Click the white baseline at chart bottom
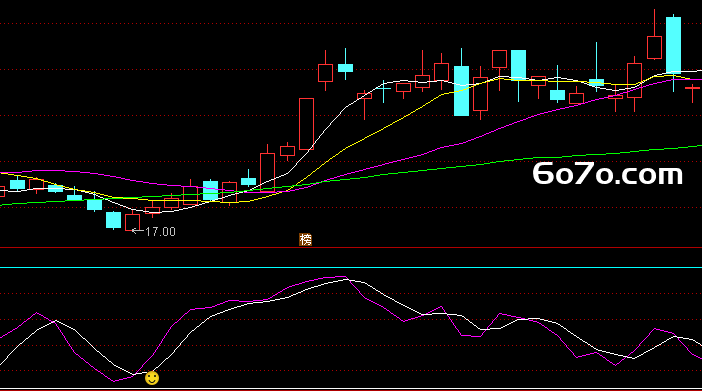This screenshot has height=391, width=702. pyautogui.click(x=351, y=388)
